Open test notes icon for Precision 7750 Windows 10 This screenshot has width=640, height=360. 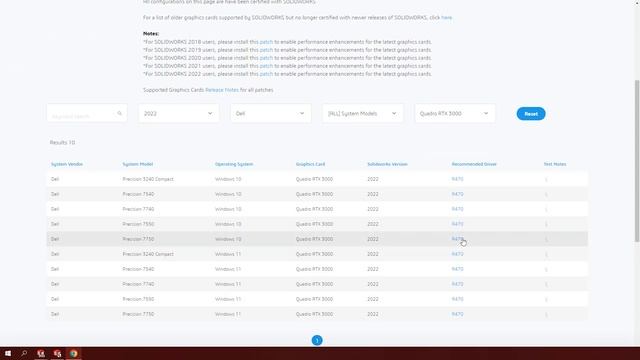546,239
